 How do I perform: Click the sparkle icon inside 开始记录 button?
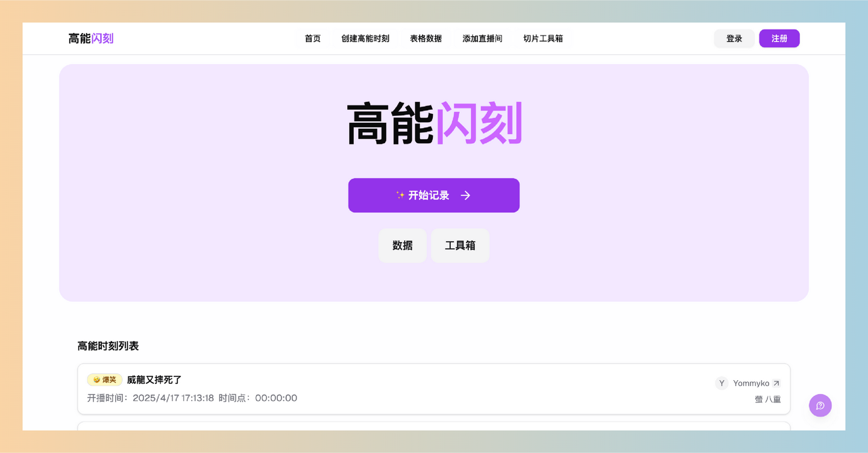tap(399, 195)
